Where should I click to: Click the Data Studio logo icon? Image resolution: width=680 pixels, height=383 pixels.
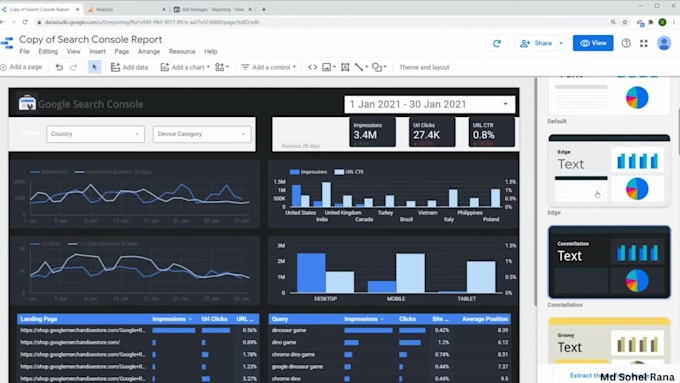pos(7,43)
